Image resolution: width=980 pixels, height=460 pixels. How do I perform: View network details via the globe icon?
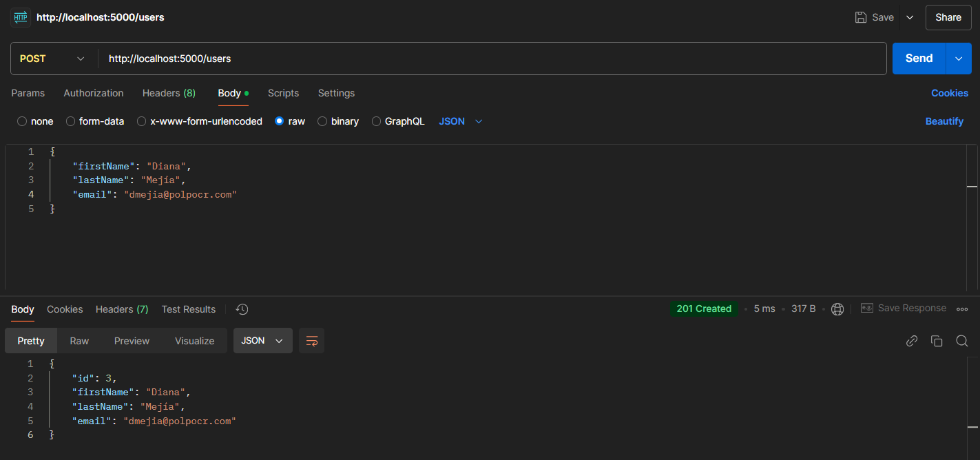[x=837, y=309]
